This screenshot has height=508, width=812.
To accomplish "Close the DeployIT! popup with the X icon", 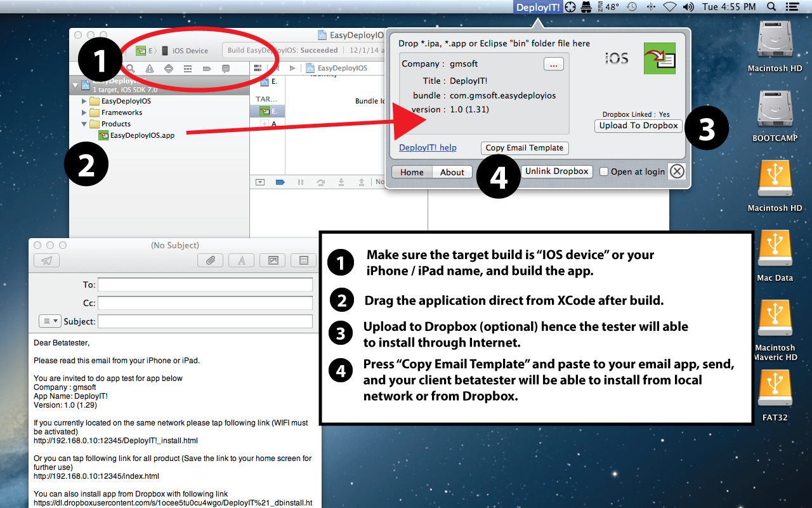I will 678,171.
